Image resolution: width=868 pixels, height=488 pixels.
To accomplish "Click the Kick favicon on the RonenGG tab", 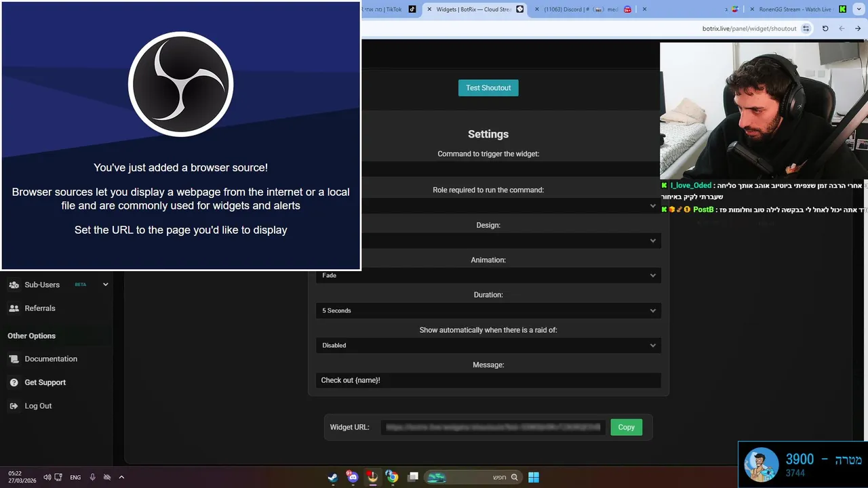I will click(x=842, y=9).
